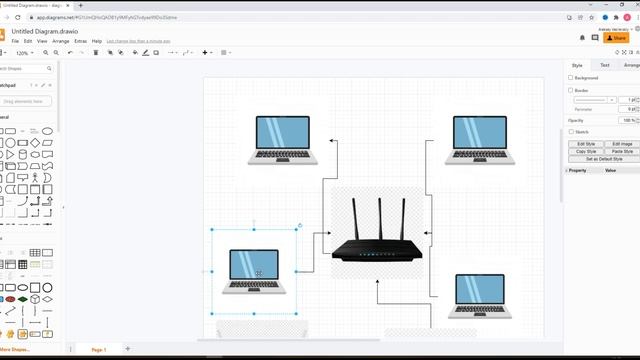Pick the green diamond shape
This screenshot has width=640, height=360.
pyautogui.click(x=23, y=299)
